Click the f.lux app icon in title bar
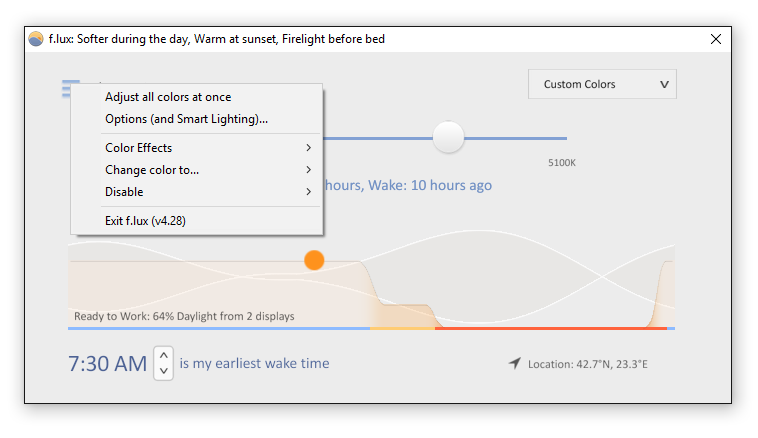Viewport: 758px width, 438px height. 36,39
